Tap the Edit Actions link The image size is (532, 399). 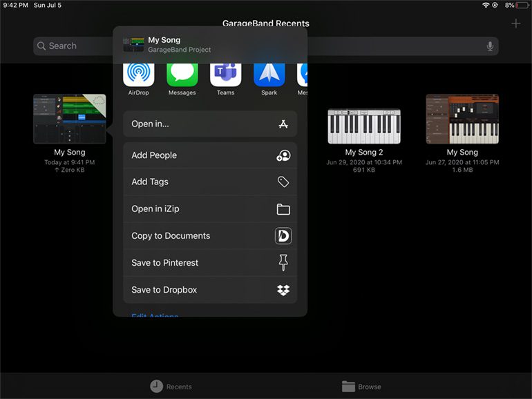pos(155,315)
